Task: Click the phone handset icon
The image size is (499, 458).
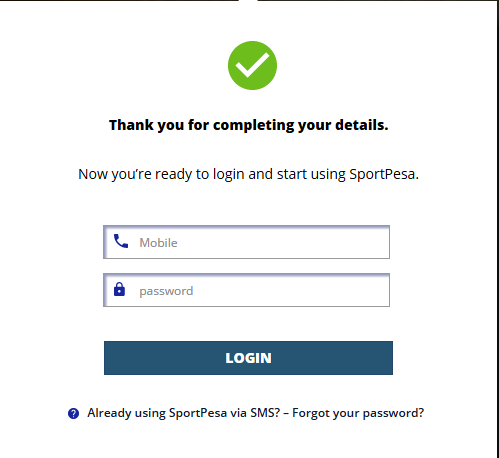Action: (x=121, y=241)
